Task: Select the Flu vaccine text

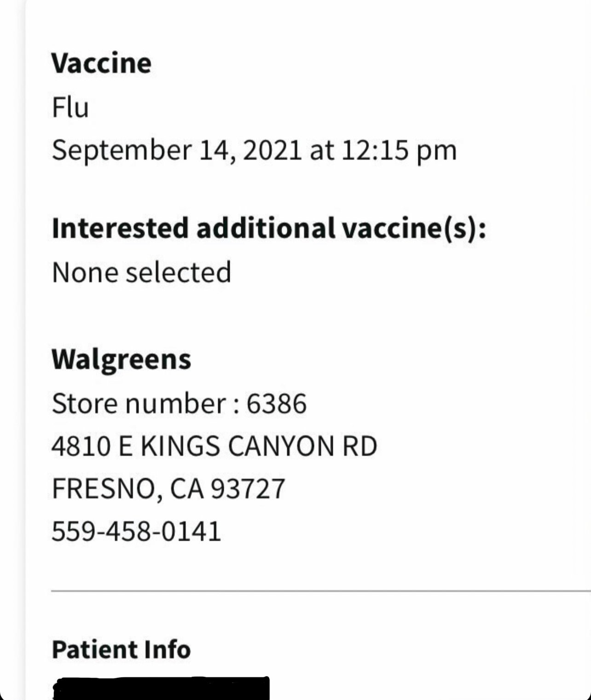Action: [70, 108]
